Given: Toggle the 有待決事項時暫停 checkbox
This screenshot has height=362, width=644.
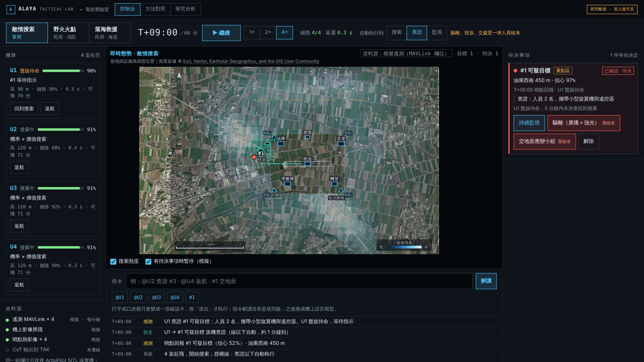Looking at the screenshot, I should pos(148,261).
